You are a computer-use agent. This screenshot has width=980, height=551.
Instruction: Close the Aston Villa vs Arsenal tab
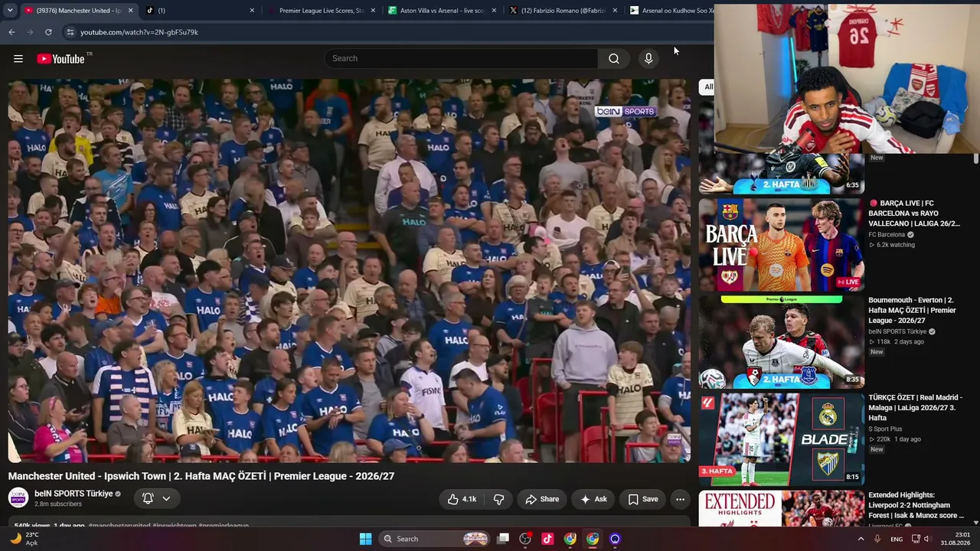[494, 11]
